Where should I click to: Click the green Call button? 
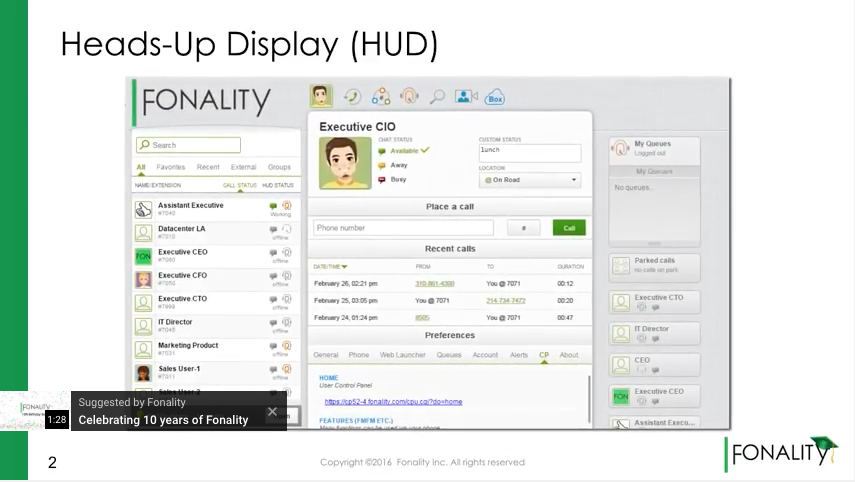[x=569, y=228]
